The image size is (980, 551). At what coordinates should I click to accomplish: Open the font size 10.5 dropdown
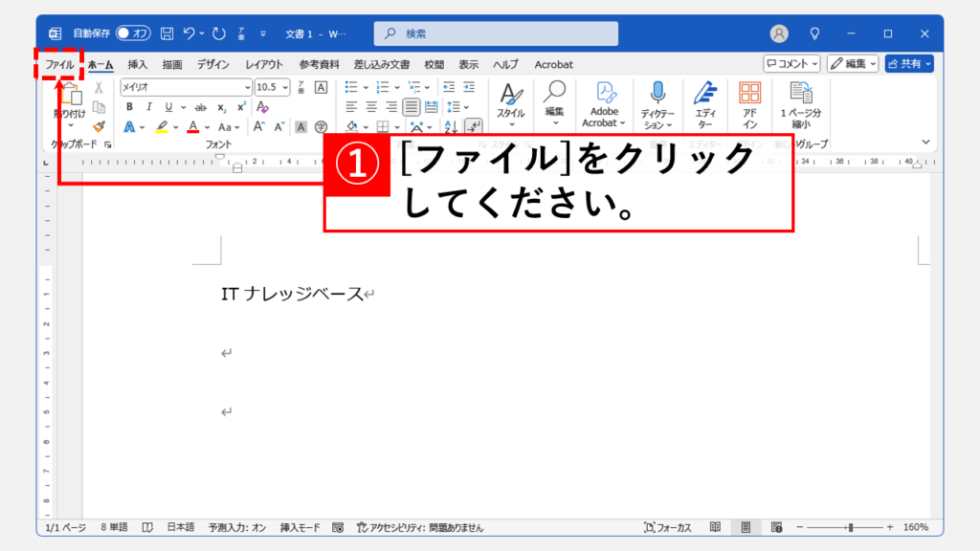(x=285, y=87)
